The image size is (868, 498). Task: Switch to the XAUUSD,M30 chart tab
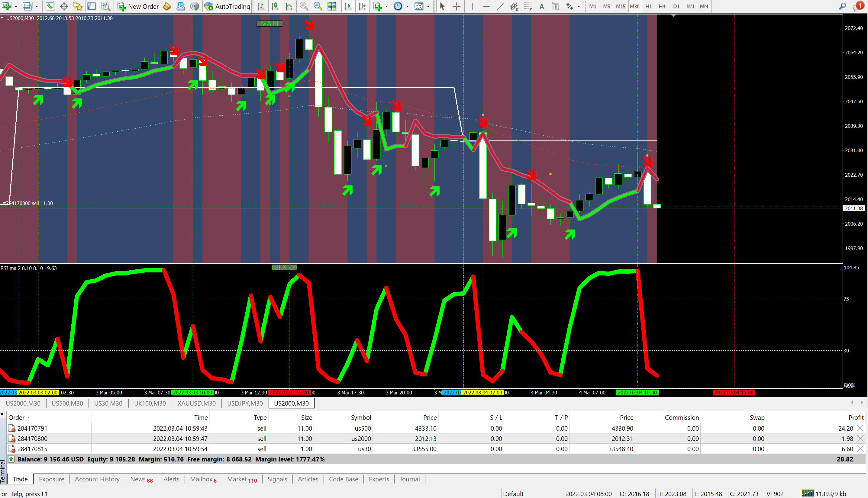[x=196, y=403]
